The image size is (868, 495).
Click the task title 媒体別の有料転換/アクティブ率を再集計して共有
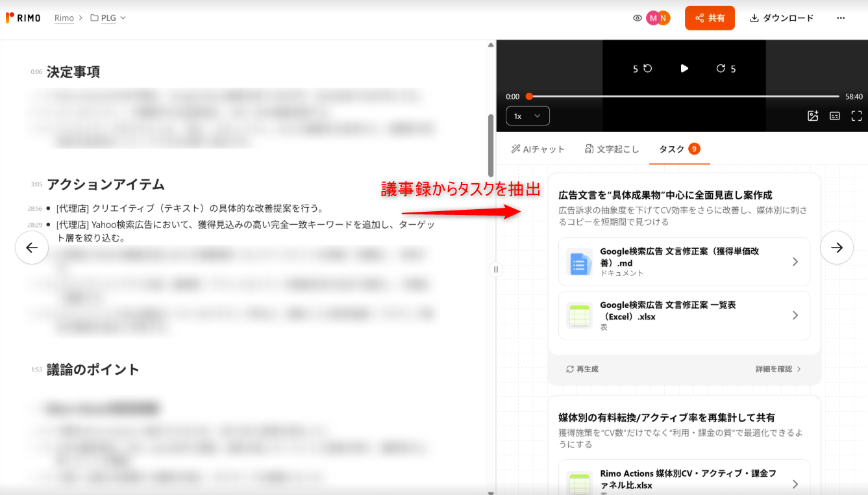point(667,418)
